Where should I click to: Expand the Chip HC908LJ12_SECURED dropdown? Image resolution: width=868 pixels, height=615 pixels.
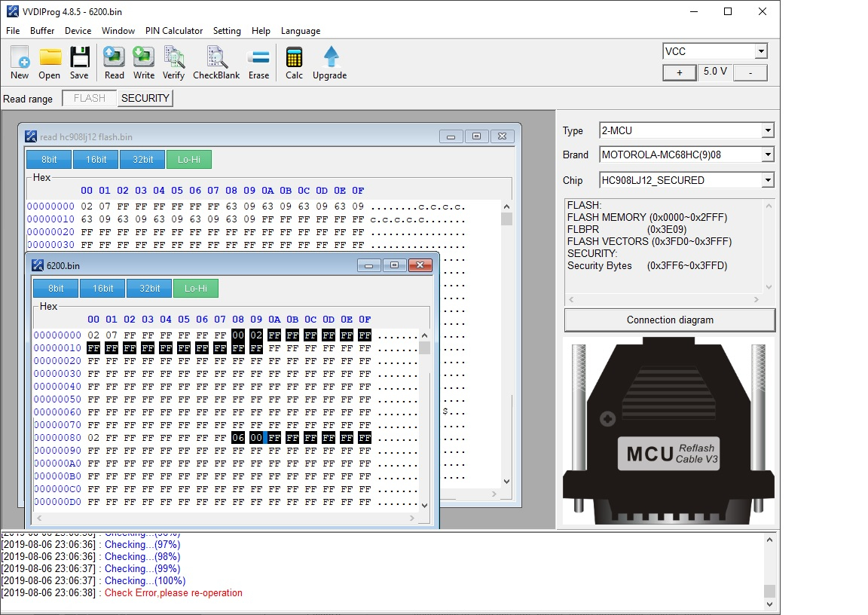point(767,180)
